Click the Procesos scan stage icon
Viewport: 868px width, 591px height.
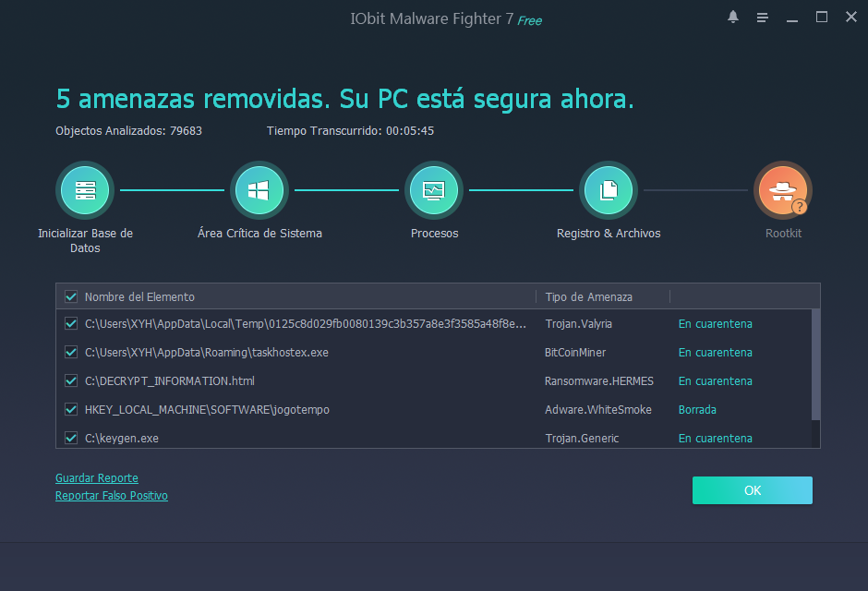coord(434,190)
